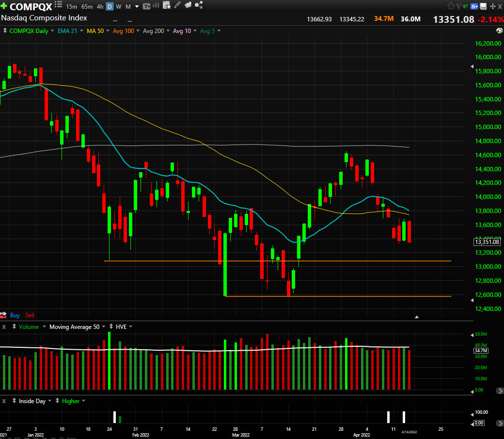The image size is (504, 439).
Task: Click the 13662.93 high value
Action: click(319, 19)
